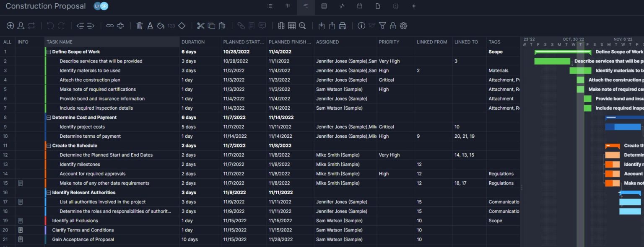Switch to the Grid view tab

click(x=324, y=6)
